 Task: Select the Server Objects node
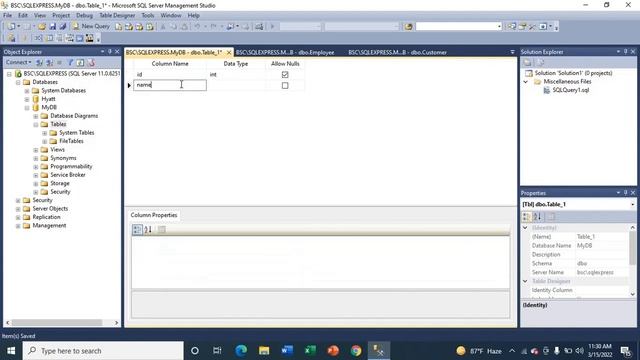(50, 209)
